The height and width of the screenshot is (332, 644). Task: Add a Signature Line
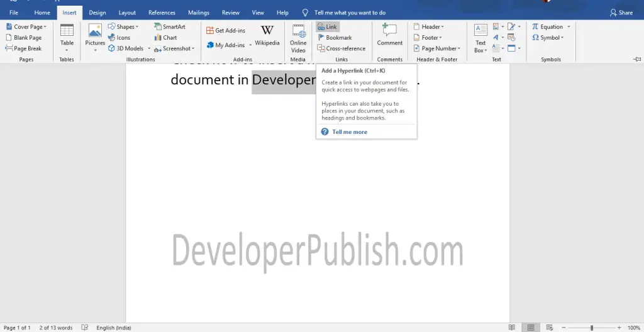point(514,26)
